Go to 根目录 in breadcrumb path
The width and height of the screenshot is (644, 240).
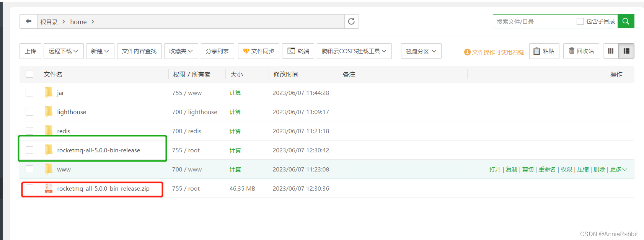coord(49,22)
